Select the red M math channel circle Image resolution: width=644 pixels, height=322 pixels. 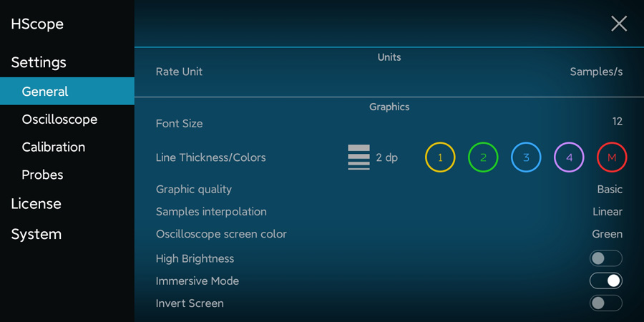(x=612, y=157)
